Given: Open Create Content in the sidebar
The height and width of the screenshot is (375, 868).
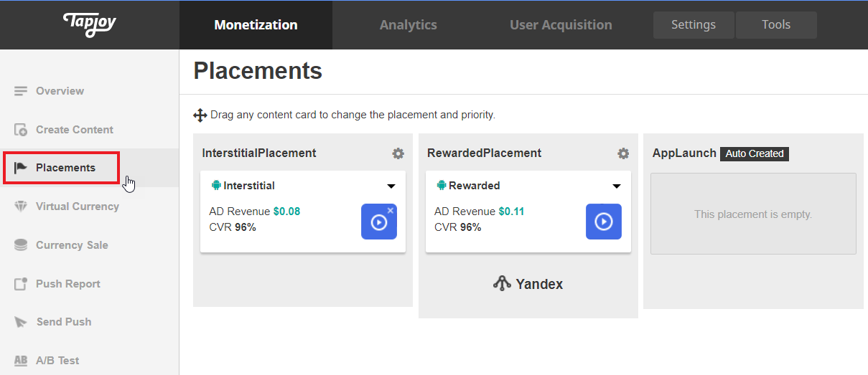Looking at the screenshot, I should (74, 130).
